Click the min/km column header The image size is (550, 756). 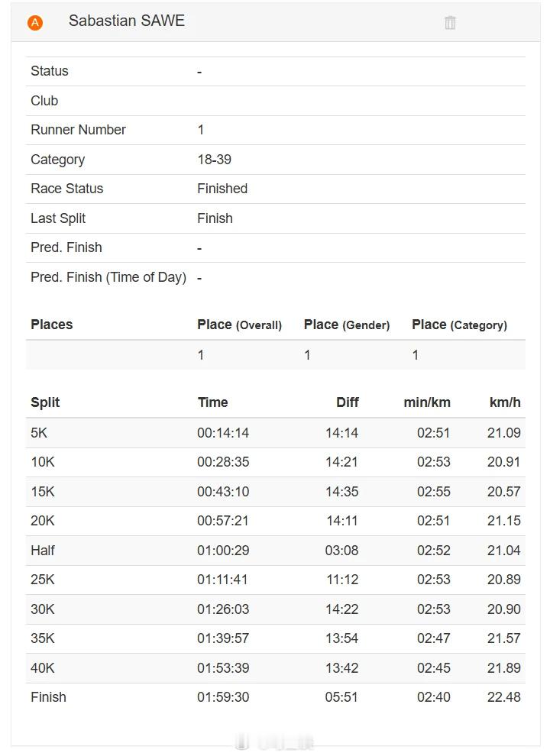click(x=427, y=402)
